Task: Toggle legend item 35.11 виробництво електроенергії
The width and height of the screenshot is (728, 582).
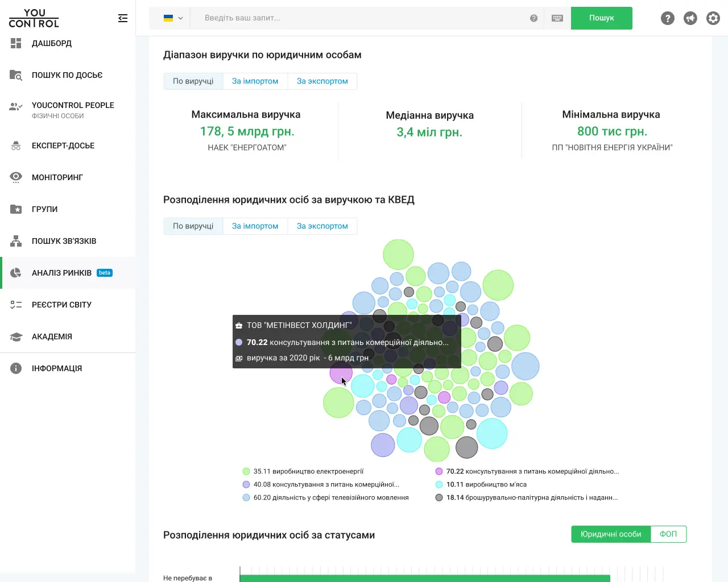Action: (303, 471)
